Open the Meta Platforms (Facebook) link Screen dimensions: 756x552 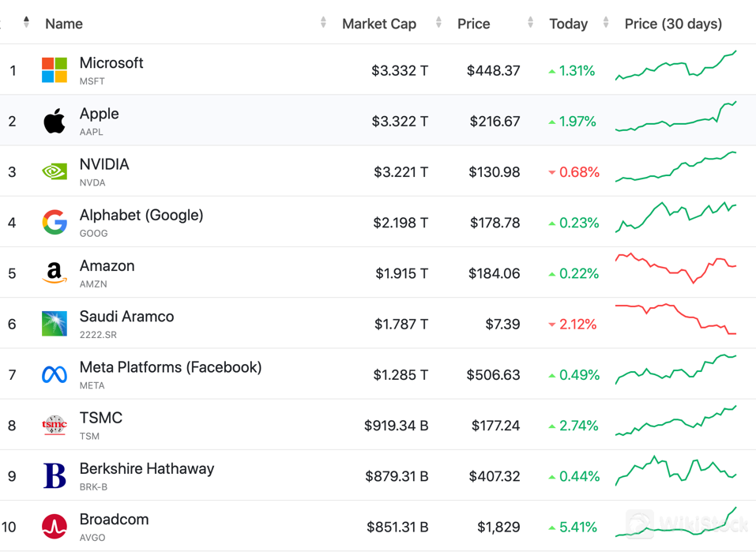pyautogui.click(x=170, y=367)
